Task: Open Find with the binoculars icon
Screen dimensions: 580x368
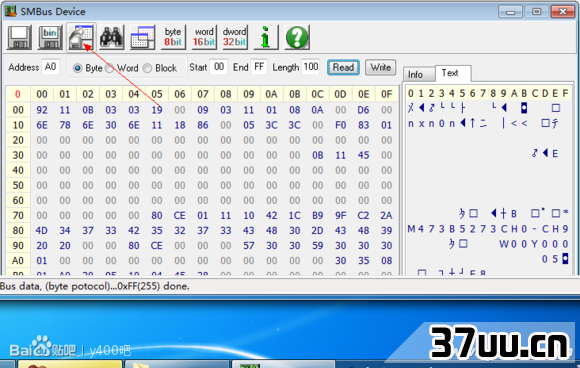Action: pyautogui.click(x=111, y=37)
